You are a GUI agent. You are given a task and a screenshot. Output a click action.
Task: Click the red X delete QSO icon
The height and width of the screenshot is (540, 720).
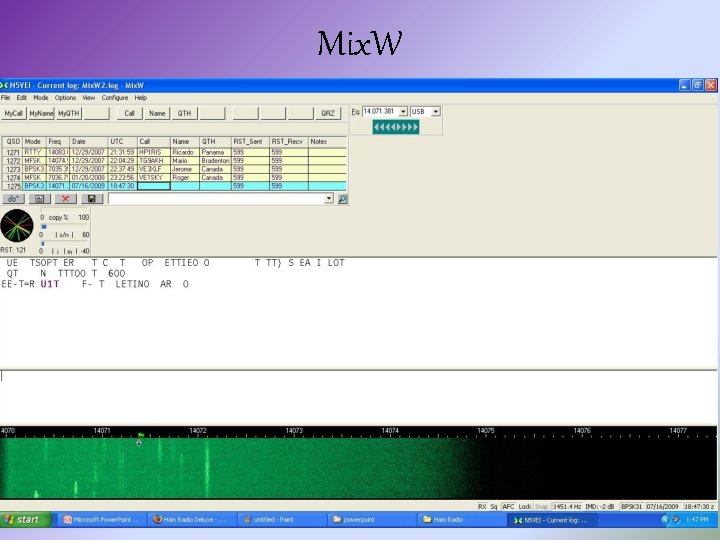pos(66,199)
